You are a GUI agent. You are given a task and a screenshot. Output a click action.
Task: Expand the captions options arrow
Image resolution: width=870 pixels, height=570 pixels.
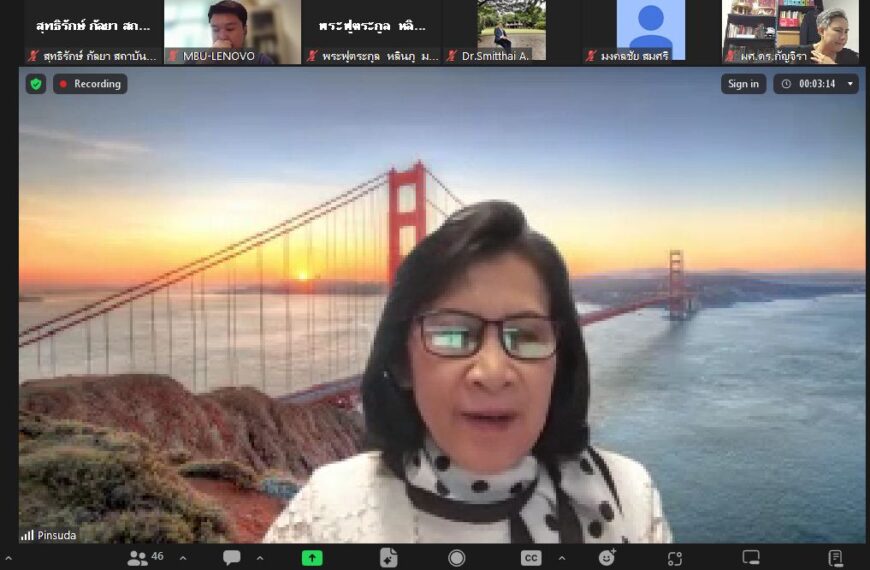(x=561, y=558)
